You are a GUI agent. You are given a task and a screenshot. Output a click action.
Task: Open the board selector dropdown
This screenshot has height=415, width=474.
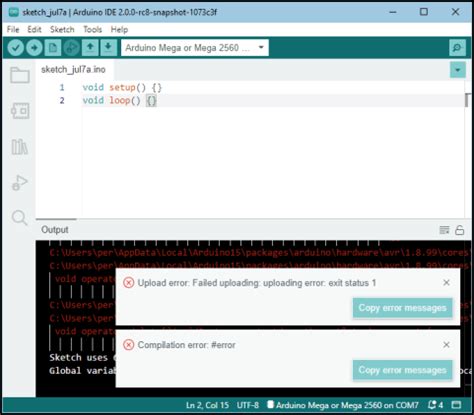(x=195, y=48)
